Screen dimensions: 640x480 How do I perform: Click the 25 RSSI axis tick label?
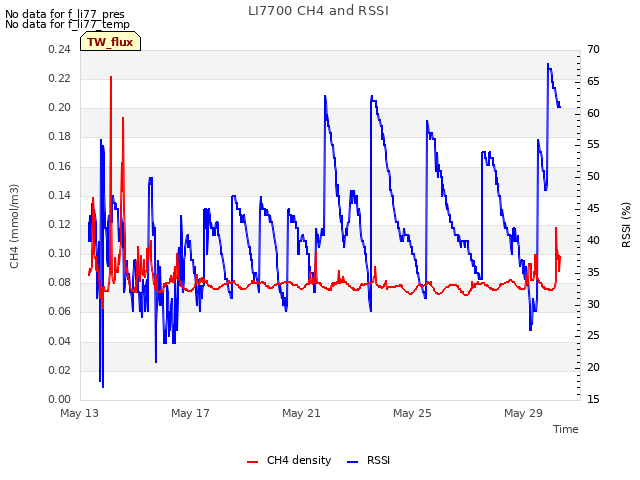coord(593,336)
